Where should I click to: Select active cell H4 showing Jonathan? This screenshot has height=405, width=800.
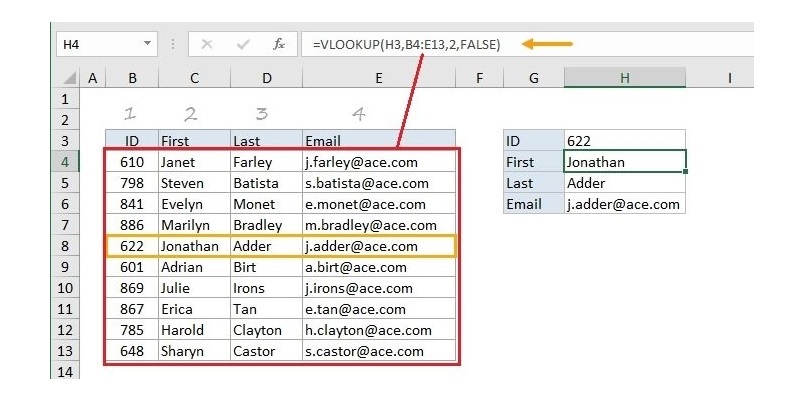pyautogui.click(x=624, y=162)
